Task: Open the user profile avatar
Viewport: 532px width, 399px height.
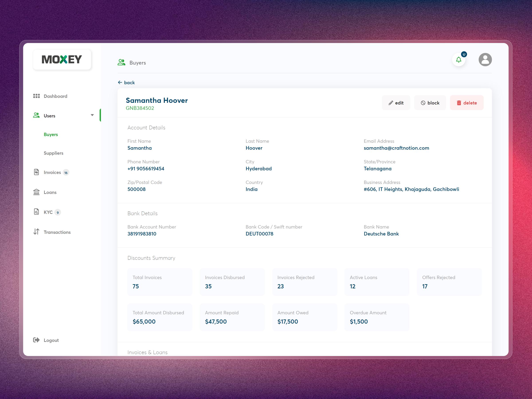Action: [485, 60]
